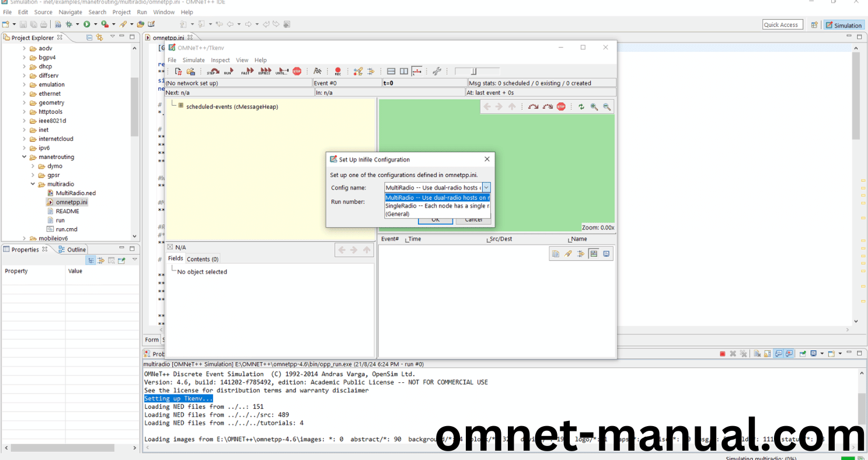The width and height of the screenshot is (868, 460).
Task: Toggle the timeline display button in Tkenv toolbar
Action: pos(417,71)
